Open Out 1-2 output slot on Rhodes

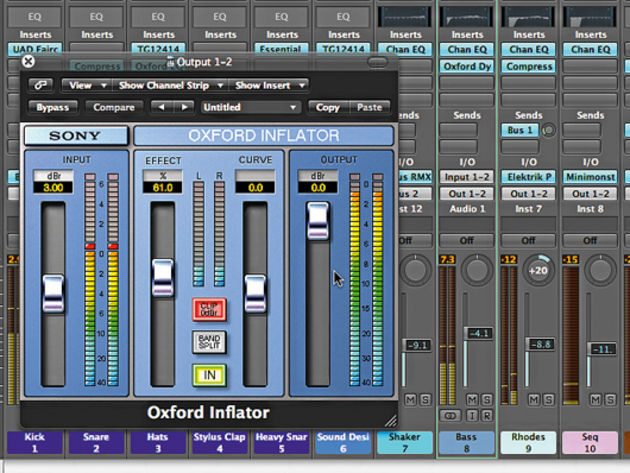(529, 194)
